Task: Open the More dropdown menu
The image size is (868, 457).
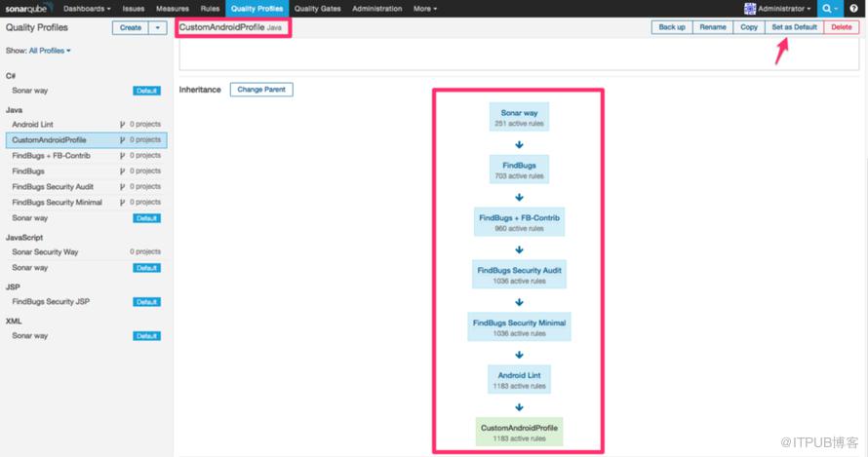Action: (425, 9)
